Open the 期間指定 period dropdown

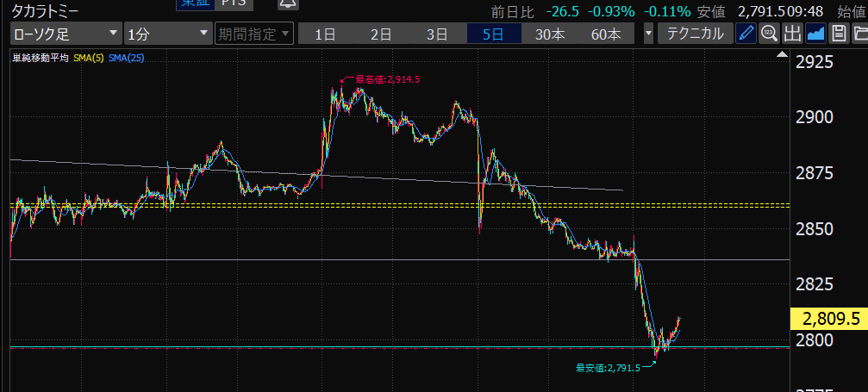pos(254,34)
